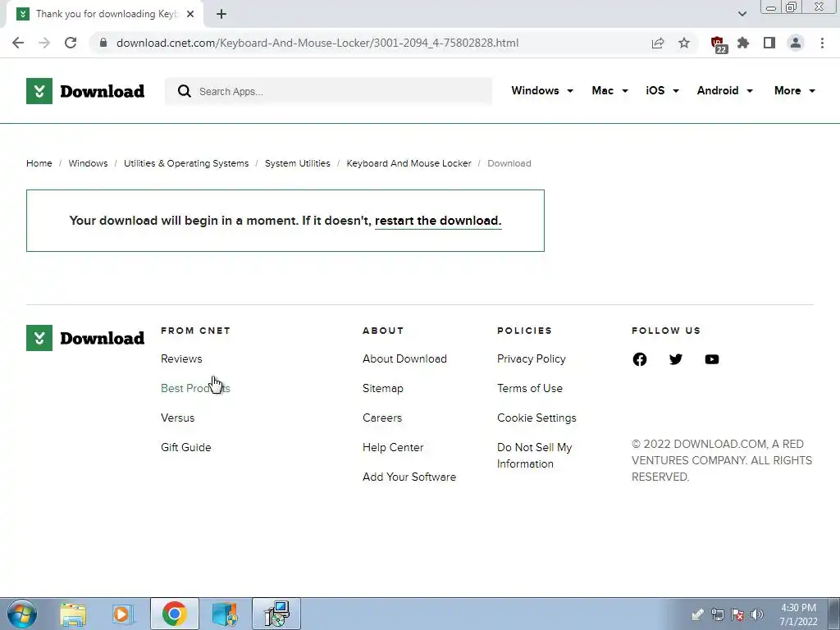This screenshot has height=630, width=840.
Task: Open the share page icon in address bar
Action: (x=658, y=43)
